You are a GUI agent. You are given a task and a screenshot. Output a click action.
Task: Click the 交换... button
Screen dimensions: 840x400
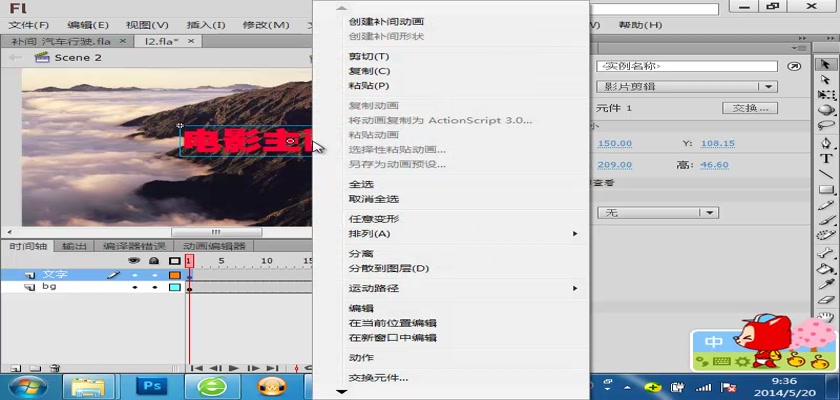750,108
